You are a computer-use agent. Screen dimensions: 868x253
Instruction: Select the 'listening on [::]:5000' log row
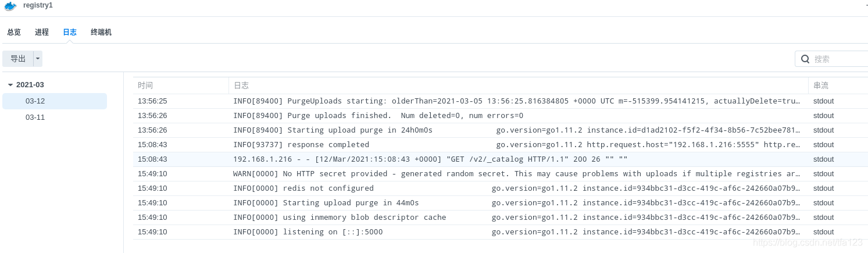point(430,232)
